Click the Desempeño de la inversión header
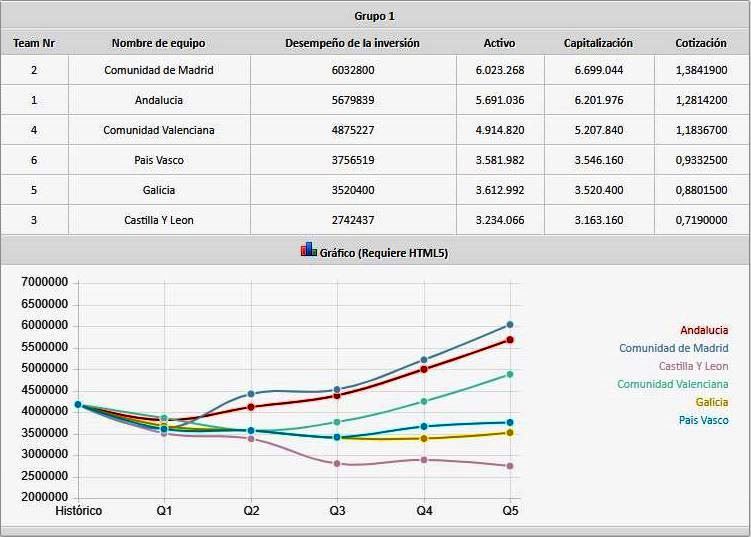Screen dimensions: 751x537 [353, 43]
